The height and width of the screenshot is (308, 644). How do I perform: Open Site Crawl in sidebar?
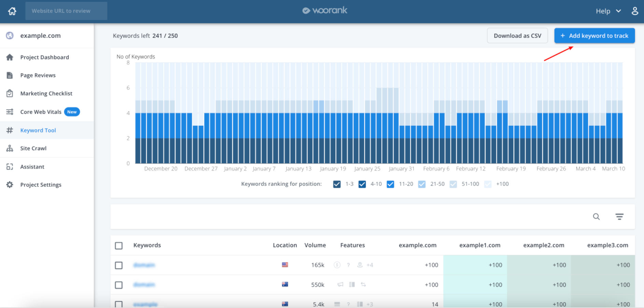[x=47, y=148]
